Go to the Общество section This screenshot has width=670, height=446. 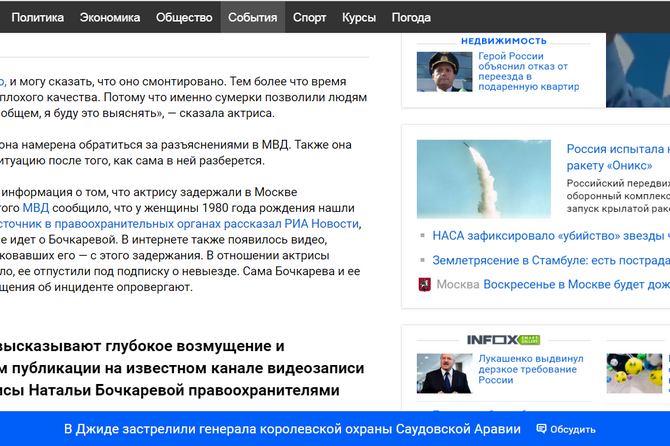coord(184,17)
